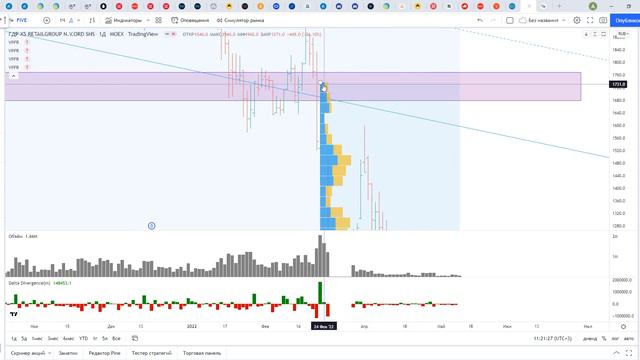This screenshot has height=360, width=640.
Task: Enter fullscreen mode icon
Action: tap(590, 20)
